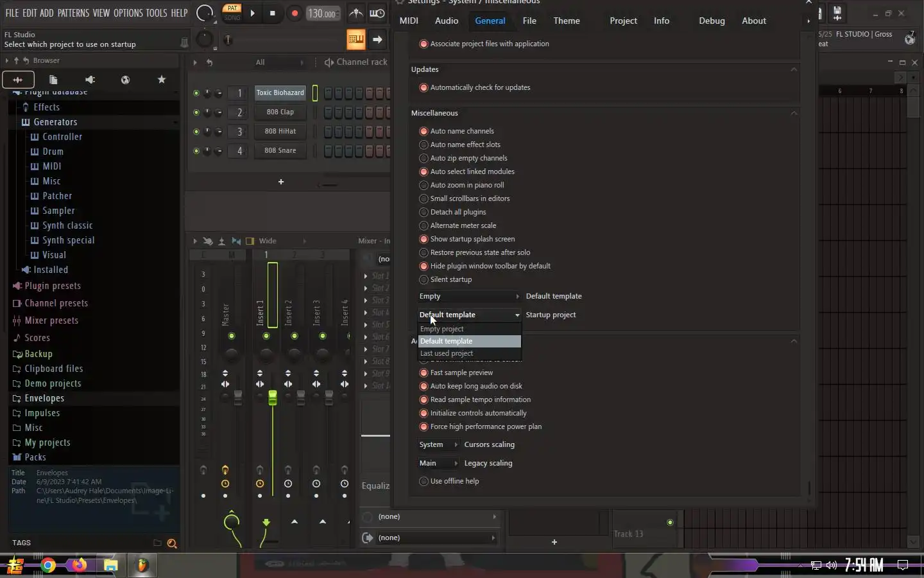
Task: Toggle PAT/SONG mode switch
Action: coord(232,13)
